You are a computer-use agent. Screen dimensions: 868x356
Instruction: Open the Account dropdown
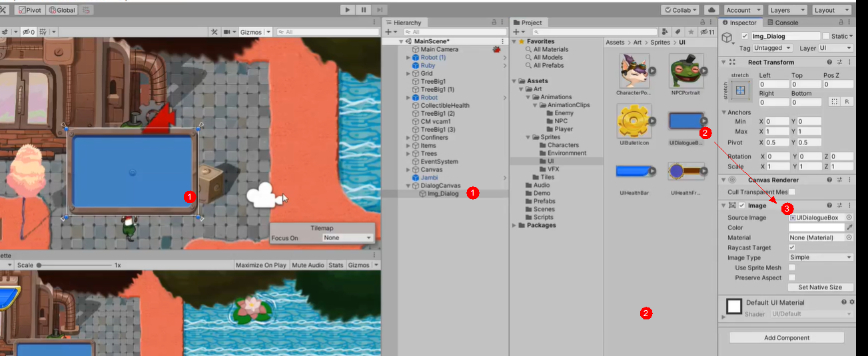click(x=742, y=10)
